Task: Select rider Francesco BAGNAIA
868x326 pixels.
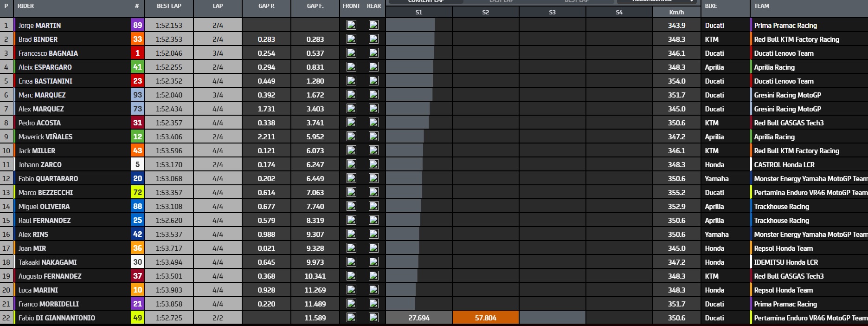Action: 48,53
